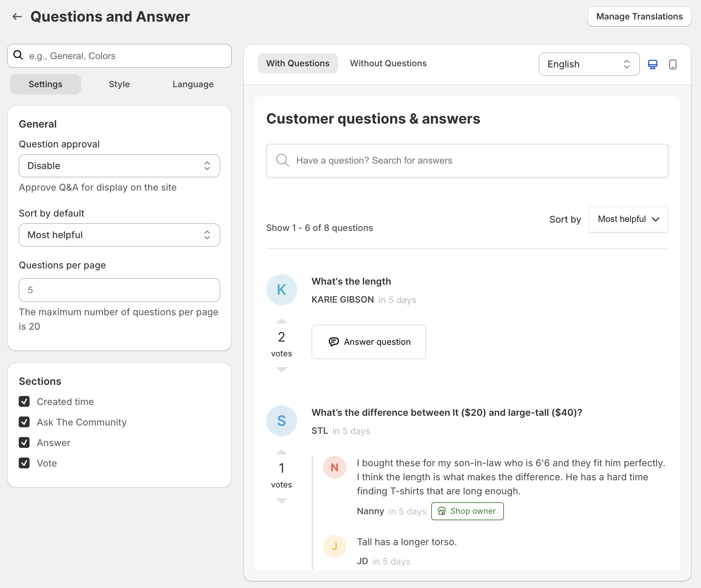
Task: Toggle the Answer section checkbox
Action: pyautogui.click(x=24, y=442)
